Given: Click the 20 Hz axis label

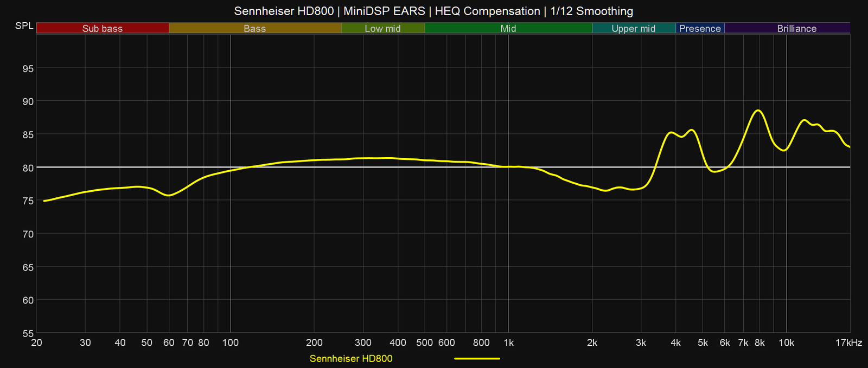Looking at the screenshot, I should [x=37, y=343].
